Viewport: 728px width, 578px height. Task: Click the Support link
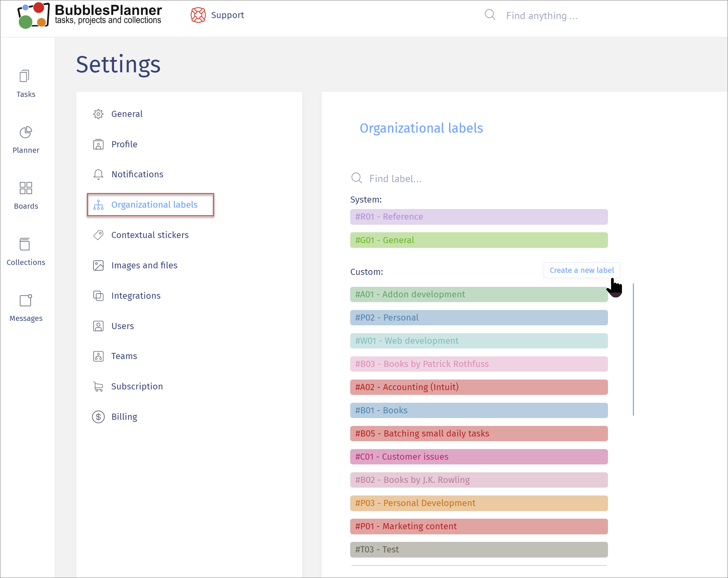click(x=227, y=15)
